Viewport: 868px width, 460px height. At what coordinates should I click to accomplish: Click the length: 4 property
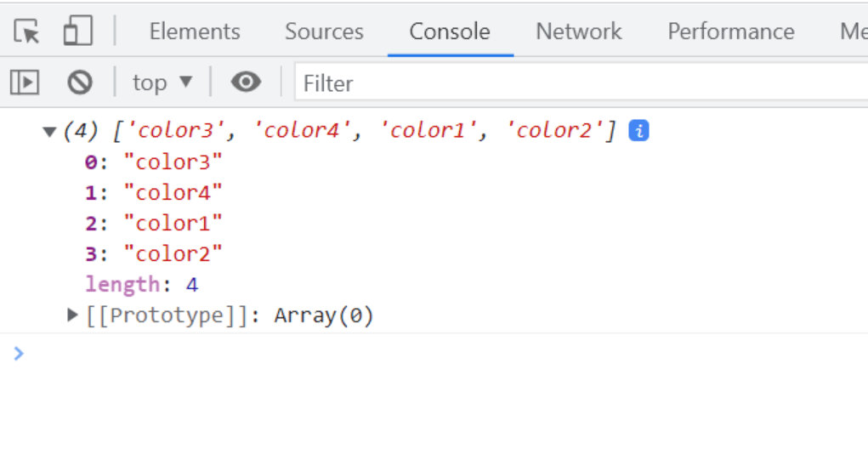pyautogui.click(x=141, y=285)
